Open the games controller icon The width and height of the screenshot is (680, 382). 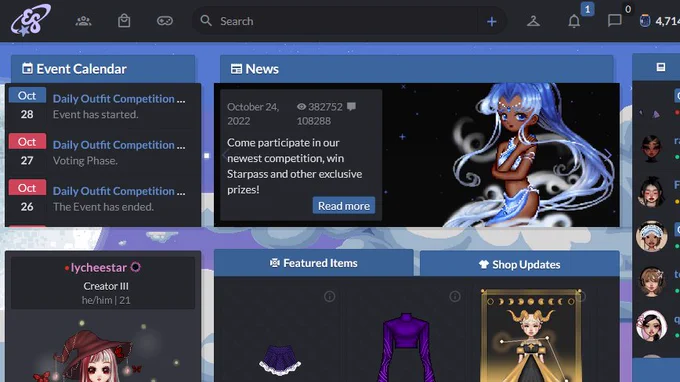click(165, 21)
